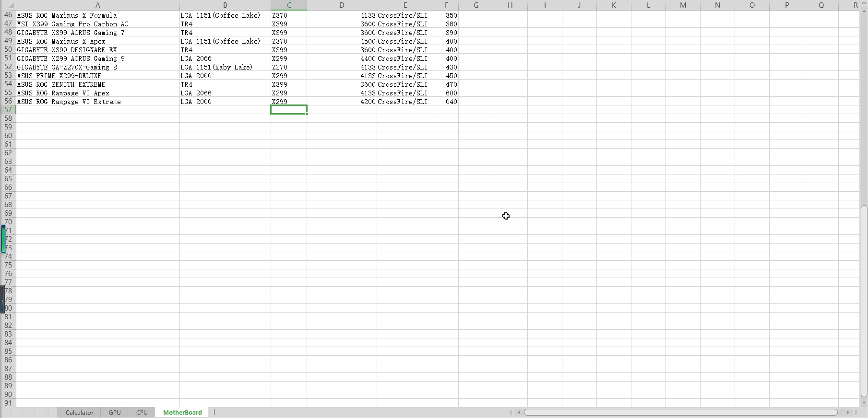
Task: Select the 4400 memory speed cell
Action: coord(342,58)
